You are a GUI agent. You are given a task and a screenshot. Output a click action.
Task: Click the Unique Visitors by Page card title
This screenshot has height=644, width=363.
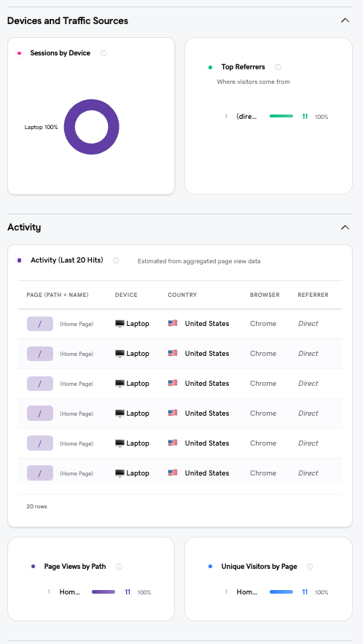pos(259,567)
